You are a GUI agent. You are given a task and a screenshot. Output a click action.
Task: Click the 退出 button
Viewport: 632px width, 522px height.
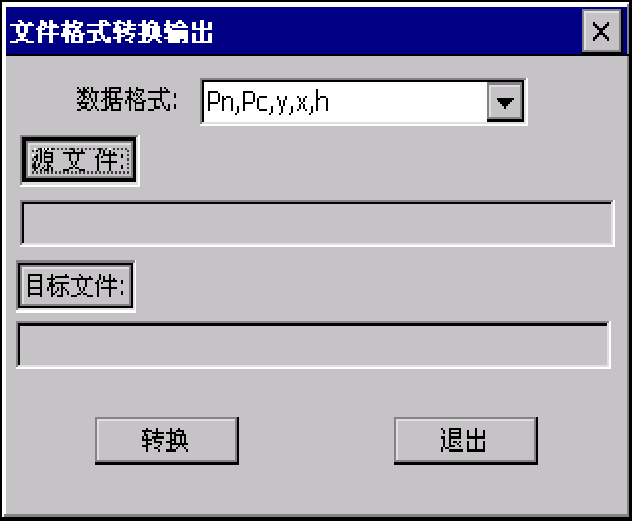pos(466,441)
